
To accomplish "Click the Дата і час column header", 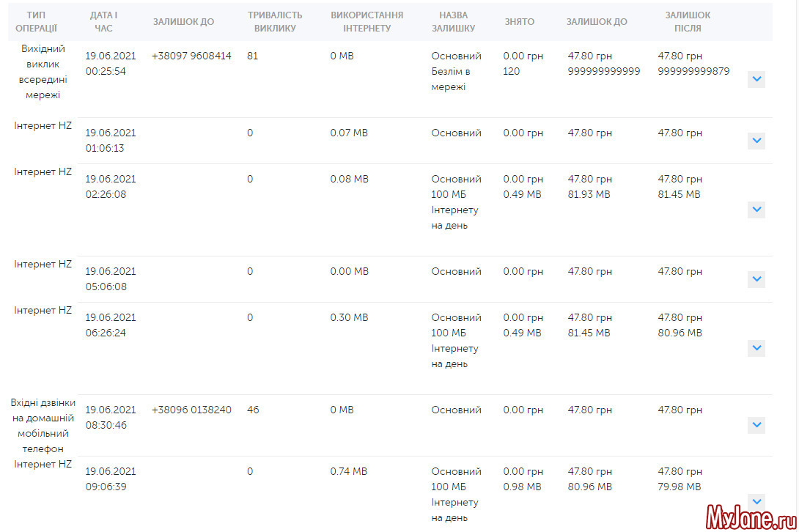I will pyautogui.click(x=103, y=22).
